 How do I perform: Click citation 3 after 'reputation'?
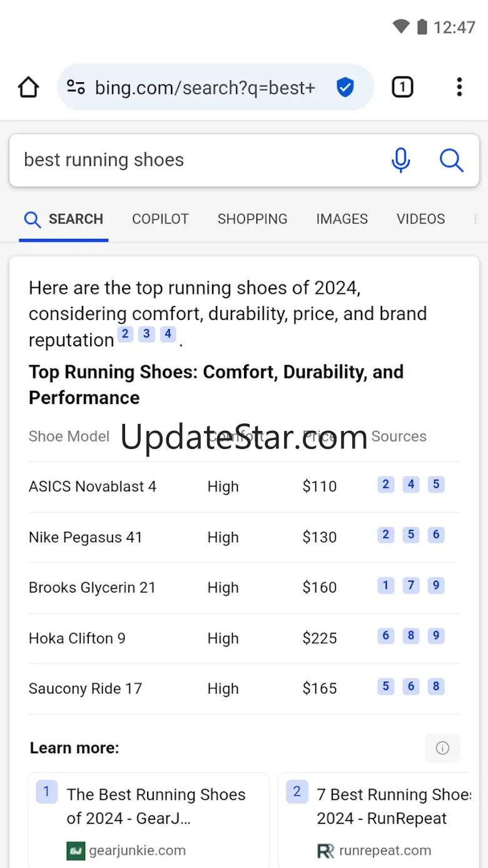tap(146, 334)
